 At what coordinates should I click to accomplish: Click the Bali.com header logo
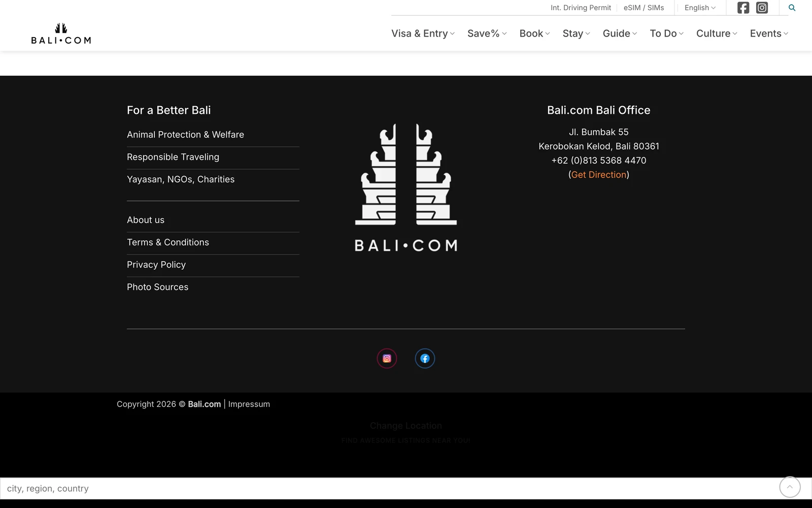coord(61,34)
